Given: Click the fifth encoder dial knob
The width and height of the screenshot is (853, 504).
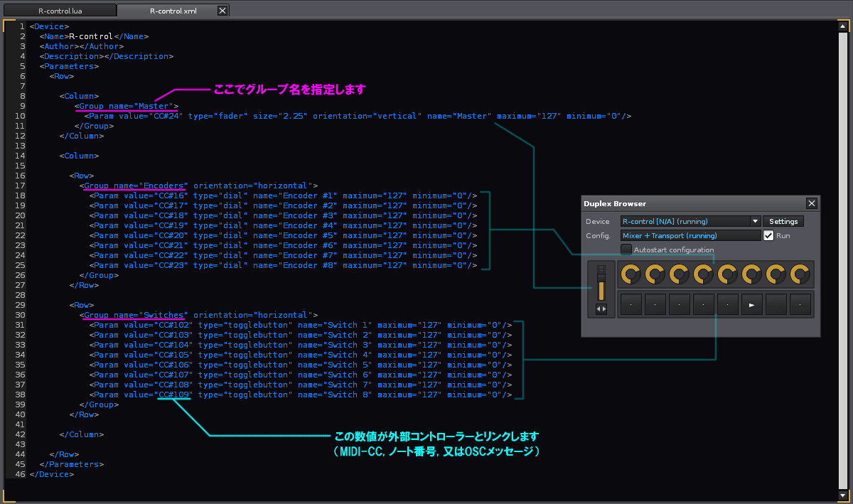Looking at the screenshot, I should coord(726,274).
